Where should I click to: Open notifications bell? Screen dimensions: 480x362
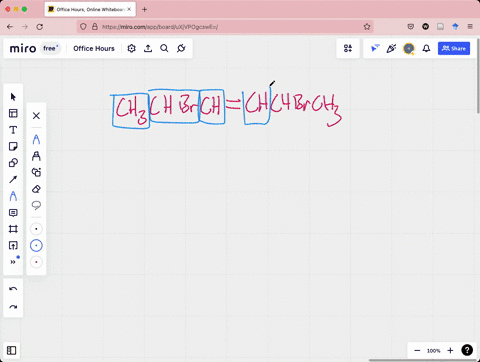pos(426,49)
